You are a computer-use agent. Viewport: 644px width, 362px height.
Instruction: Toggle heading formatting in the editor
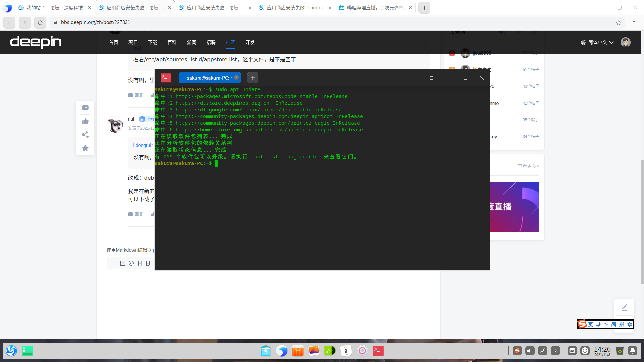tap(140, 263)
